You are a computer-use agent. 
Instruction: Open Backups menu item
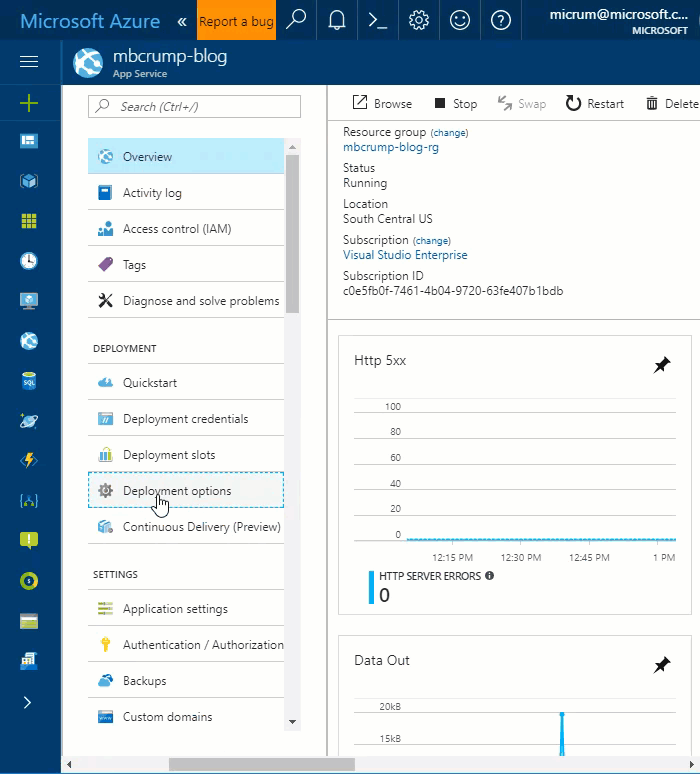186,681
